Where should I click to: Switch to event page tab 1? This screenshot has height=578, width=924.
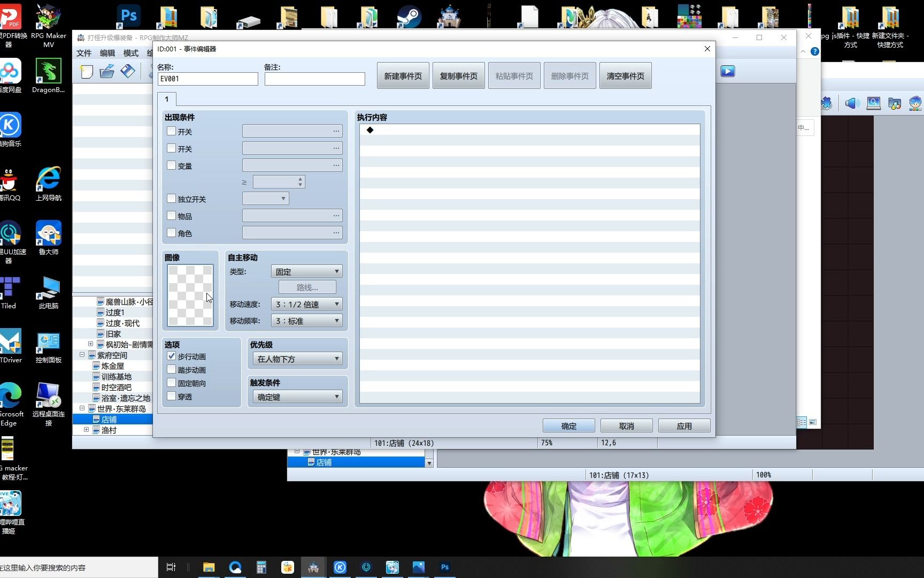pyautogui.click(x=166, y=99)
